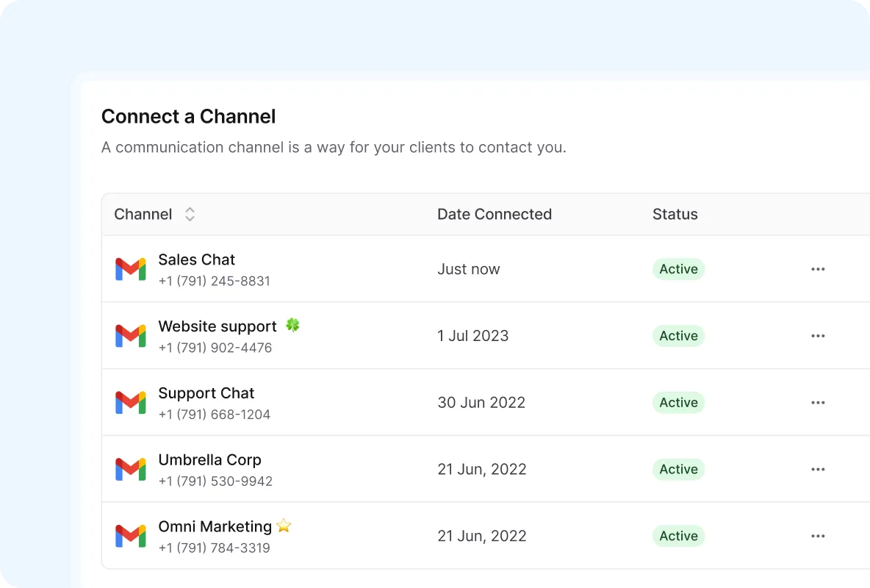
Task: Click the Active status badge for Sales Chat
Action: tap(678, 269)
